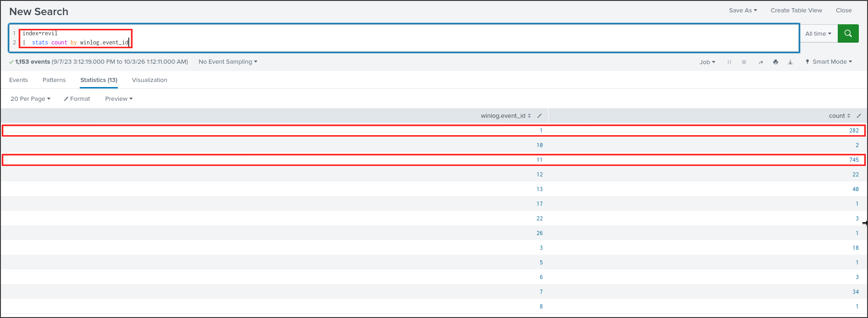Select event_id value 12
This screenshot has height=318, width=868.
[x=539, y=175]
